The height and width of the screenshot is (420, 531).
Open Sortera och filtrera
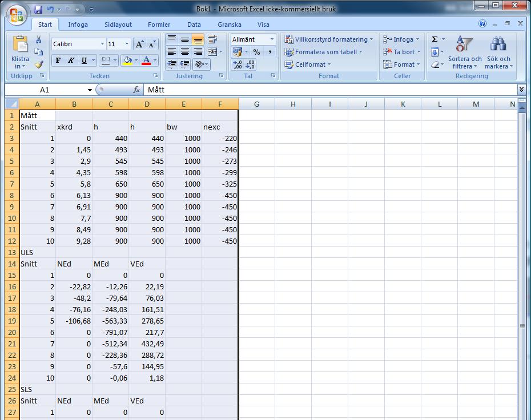tap(465, 52)
